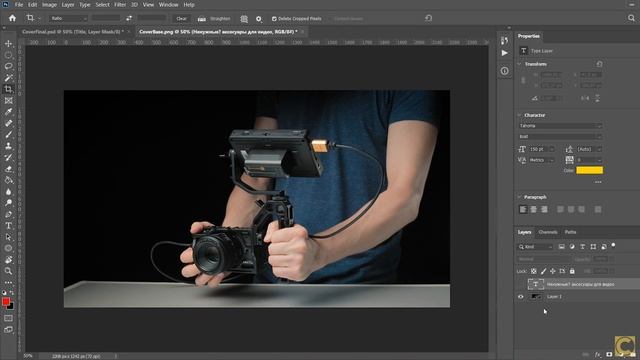Viewport: 640px width, 360px height.
Task: Open crop settings gear icon
Action: pyautogui.click(x=258, y=19)
